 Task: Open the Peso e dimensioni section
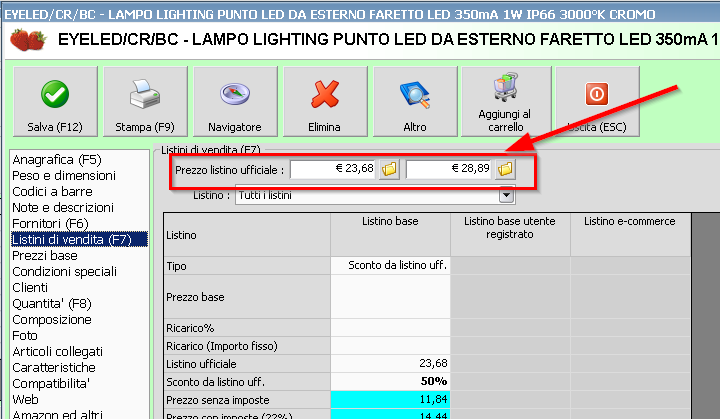point(64,176)
